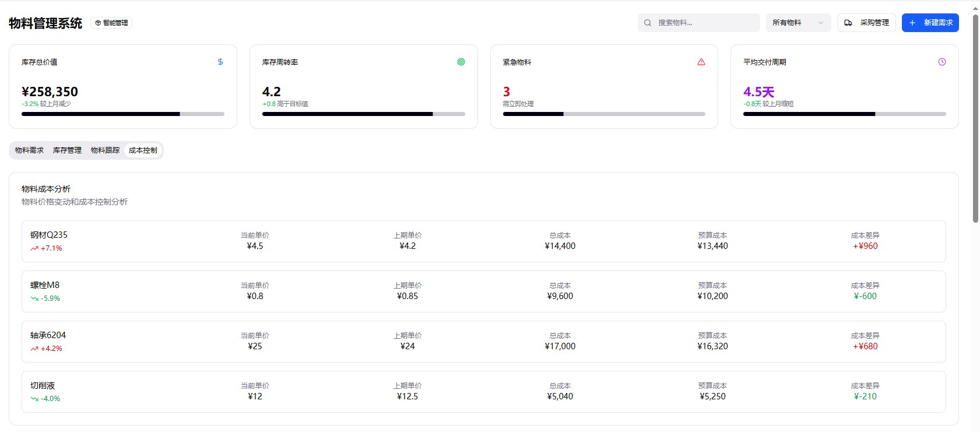This screenshot has height=432, width=980.
Task: Click the 紧急物料 progress bar
Action: pyautogui.click(x=604, y=114)
